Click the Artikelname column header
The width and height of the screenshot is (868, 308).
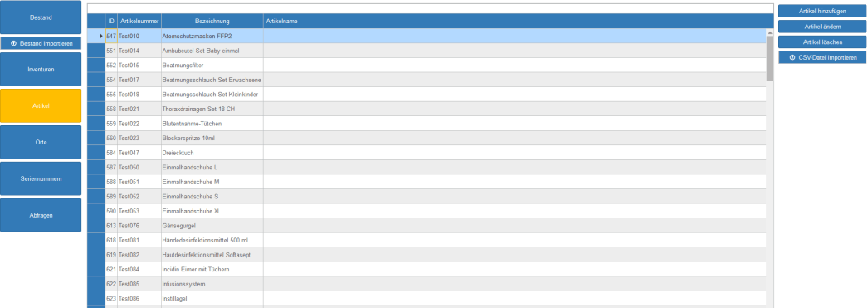point(282,21)
